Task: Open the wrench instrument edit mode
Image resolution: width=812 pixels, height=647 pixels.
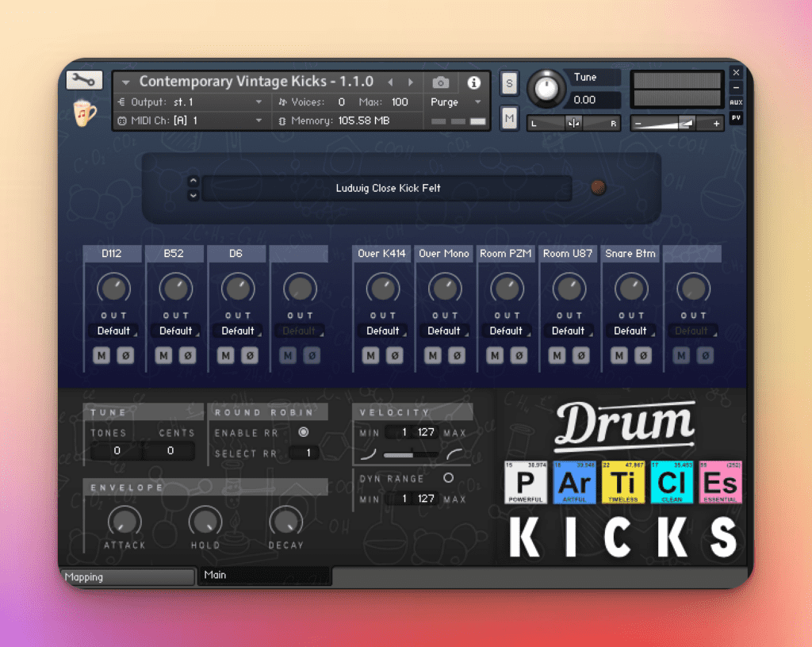Action: click(x=84, y=80)
